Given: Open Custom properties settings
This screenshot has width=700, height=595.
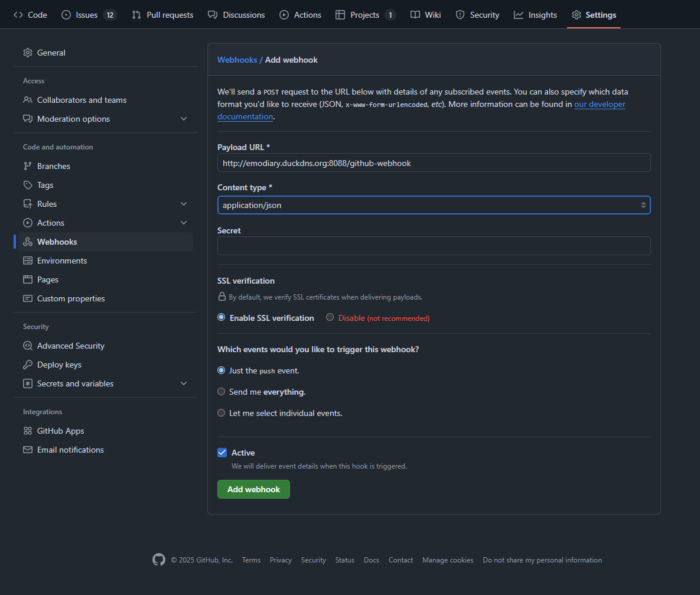Looking at the screenshot, I should click(70, 298).
